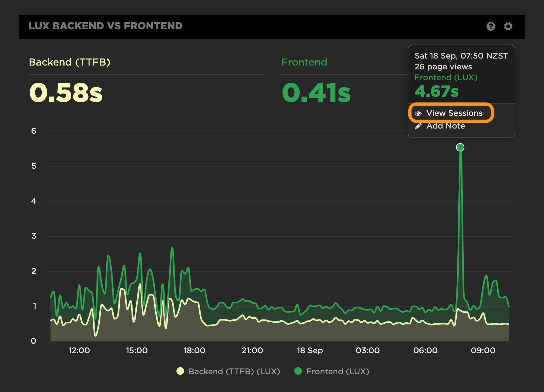Click the eye icon beside View Sessions
This screenshot has width=544, height=392.
click(x=419, y=113)
